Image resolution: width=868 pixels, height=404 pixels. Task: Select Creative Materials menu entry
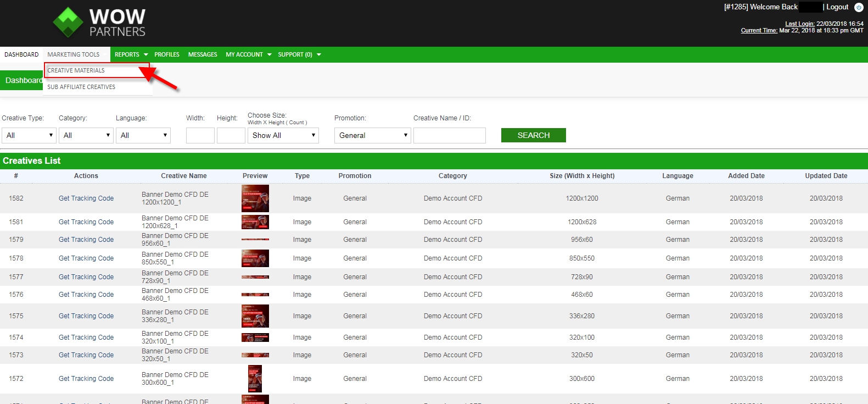[x=76, y=70]
